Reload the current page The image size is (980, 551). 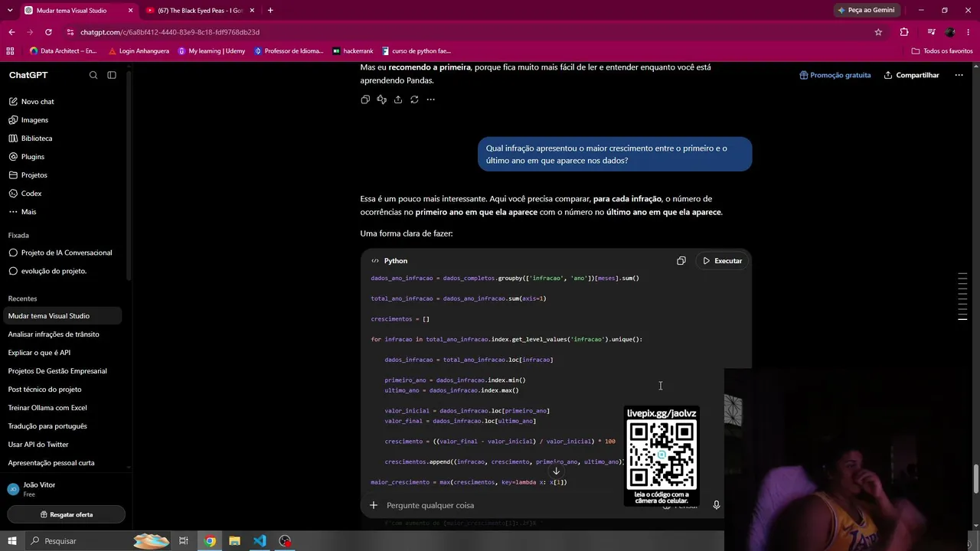pos(48,32)
